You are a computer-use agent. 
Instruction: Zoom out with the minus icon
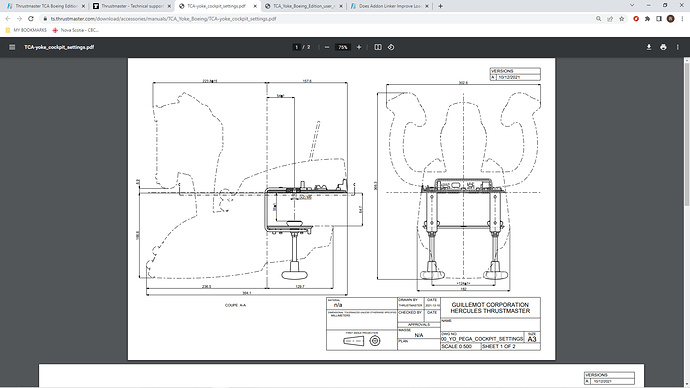327,47
